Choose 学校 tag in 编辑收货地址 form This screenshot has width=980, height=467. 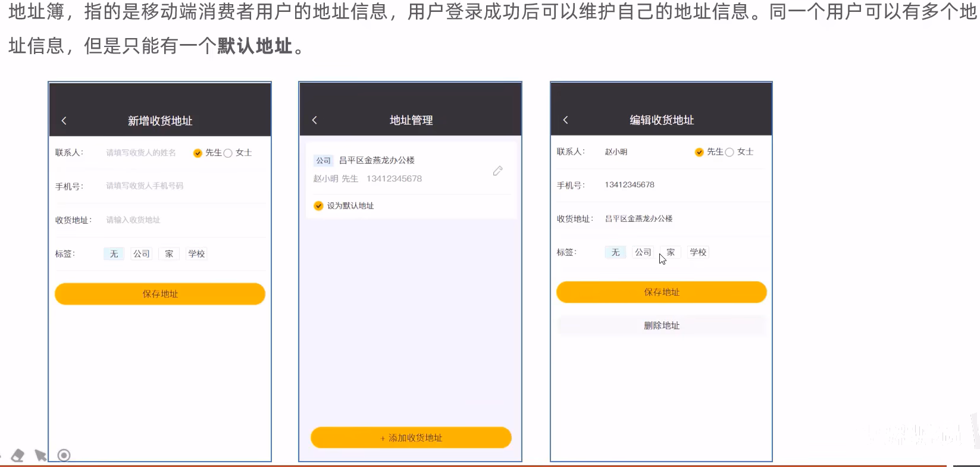click(x=698, y=252)
